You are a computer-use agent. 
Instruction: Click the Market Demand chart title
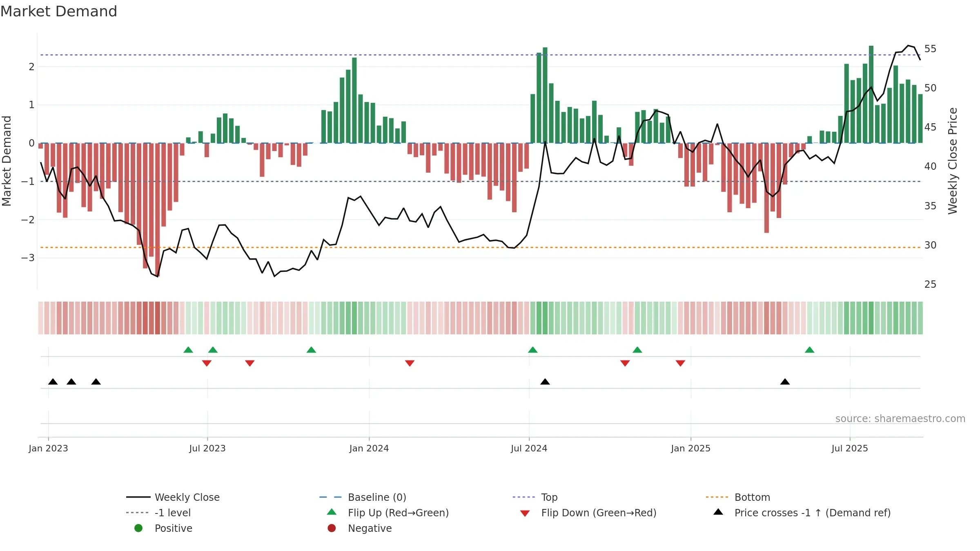click(59, 11)
